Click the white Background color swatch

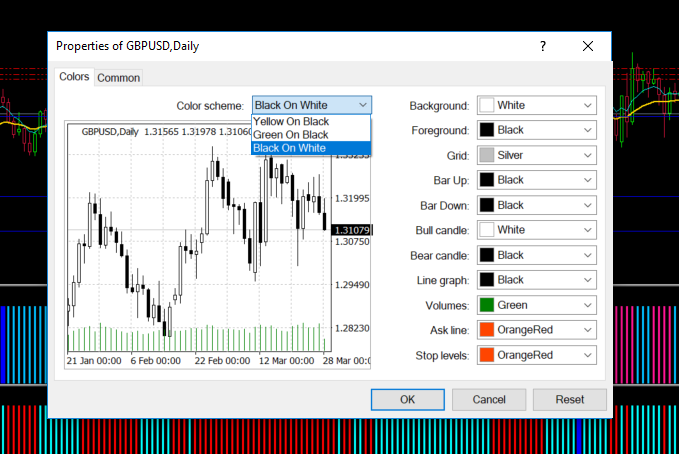click(x=487, y=105)
